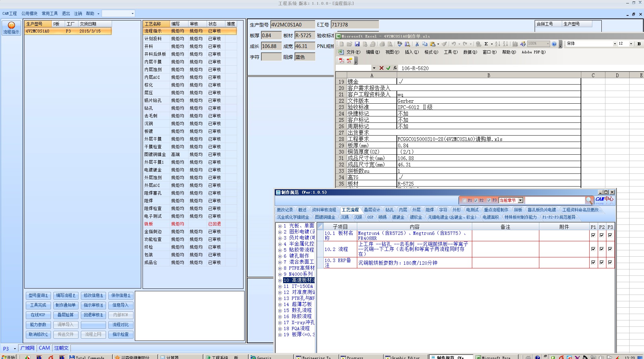Open the 当前章节 dropdown in 制作规范
Screen dimensions: 644x359
(521, 200)
